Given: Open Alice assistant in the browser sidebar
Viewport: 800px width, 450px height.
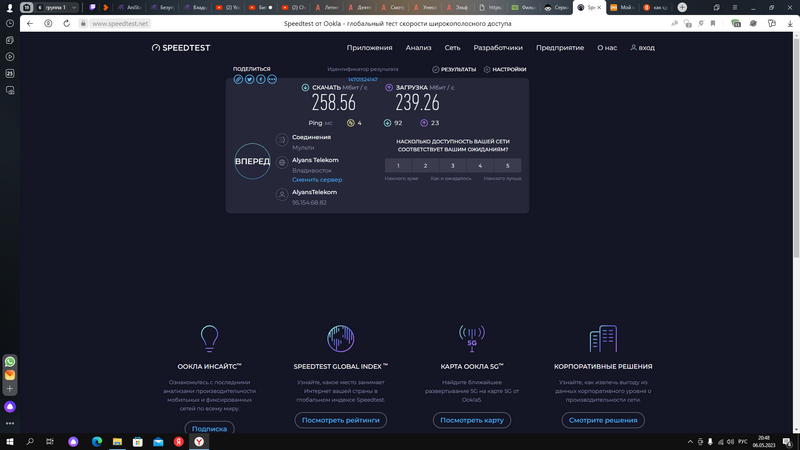Looking at the screenshot, I should click(x=10, y=407).
